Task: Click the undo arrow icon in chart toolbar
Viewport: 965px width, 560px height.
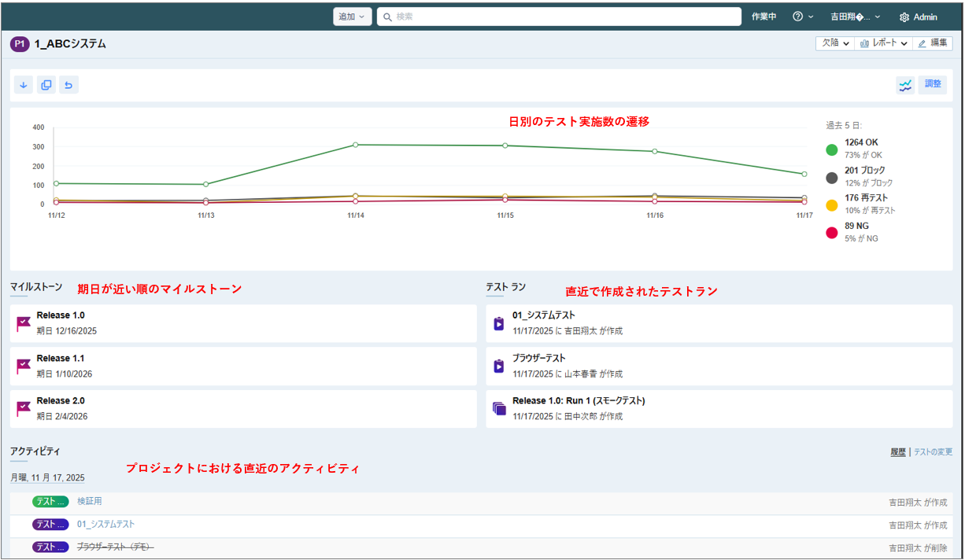Action: [68, 85]
